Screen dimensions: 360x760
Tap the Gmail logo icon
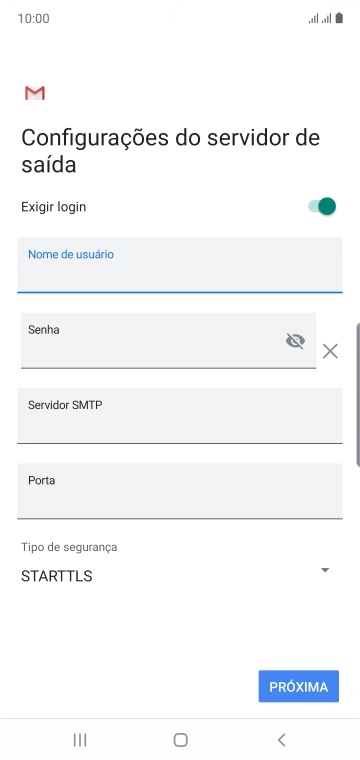35,93
